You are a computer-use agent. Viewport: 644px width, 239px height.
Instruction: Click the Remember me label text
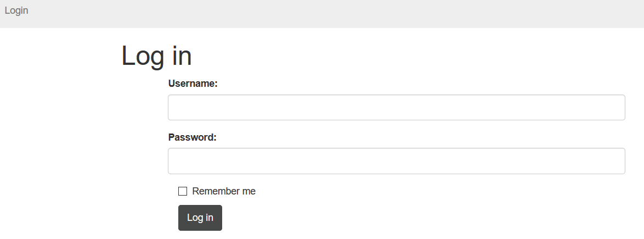point(224,191)
